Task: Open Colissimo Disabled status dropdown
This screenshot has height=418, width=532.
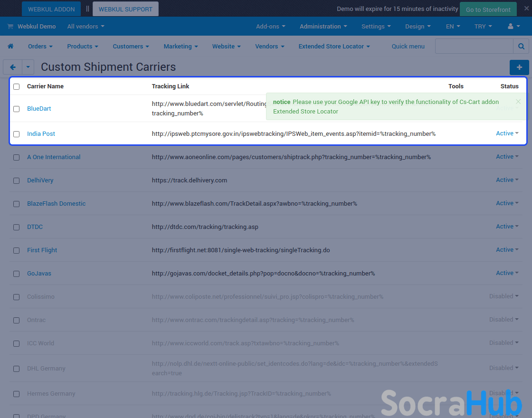Action: pyautogui.click(x=504, y=296)
